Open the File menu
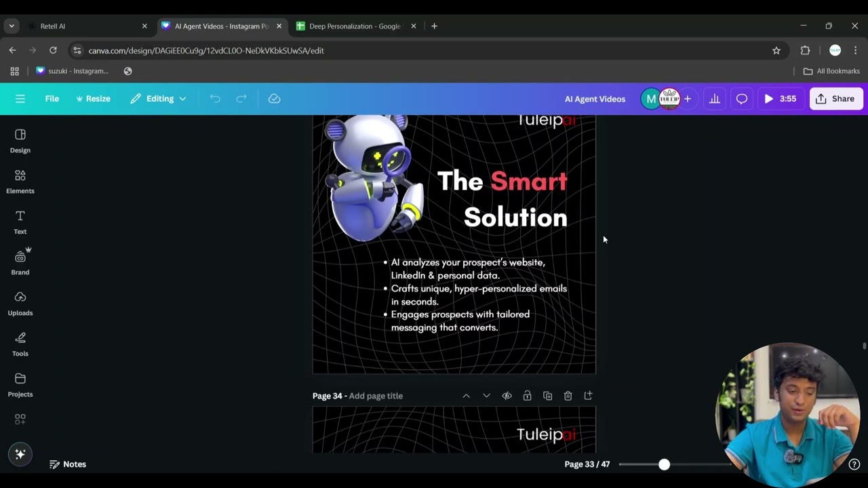868x488 pixels. [x=52, y=99]
